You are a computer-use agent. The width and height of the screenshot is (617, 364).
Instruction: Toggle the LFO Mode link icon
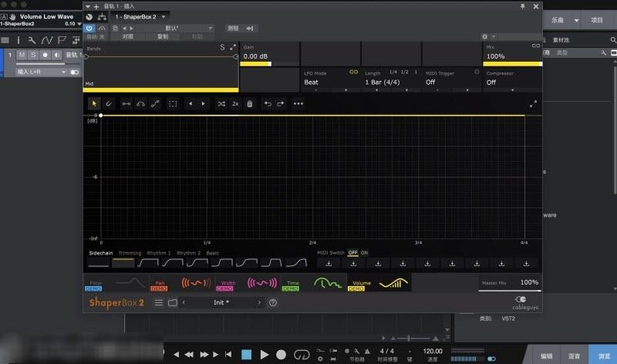click(x=353, y=72)
